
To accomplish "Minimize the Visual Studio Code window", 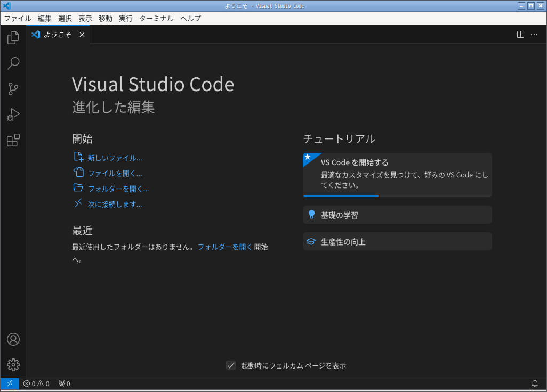I will (x=521, y=6).
